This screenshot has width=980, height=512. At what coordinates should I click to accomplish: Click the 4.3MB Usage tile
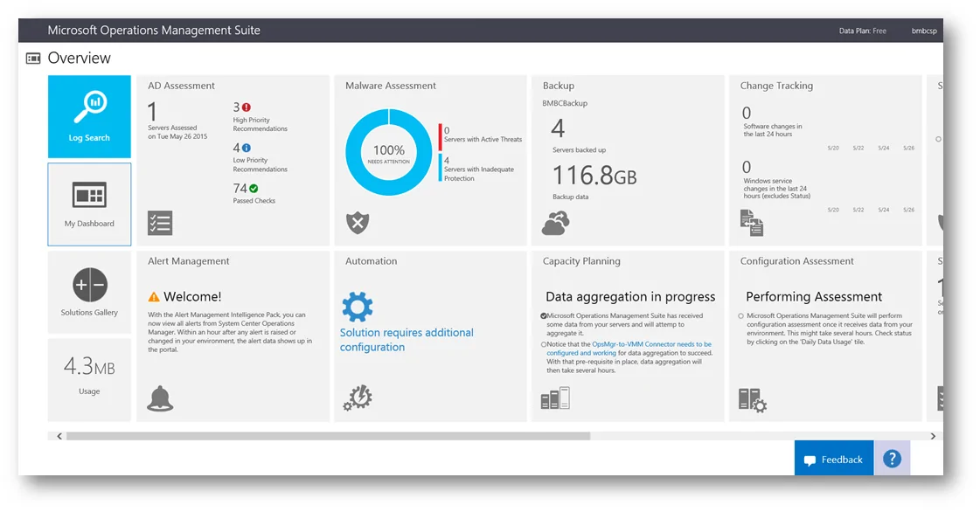coord(89,379)
